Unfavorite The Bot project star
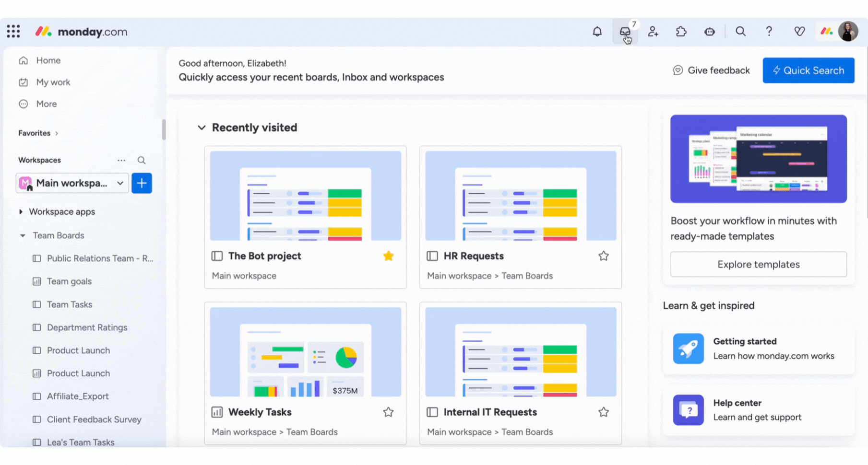Viewport: 868px width, 465px height. click(388, 256)
